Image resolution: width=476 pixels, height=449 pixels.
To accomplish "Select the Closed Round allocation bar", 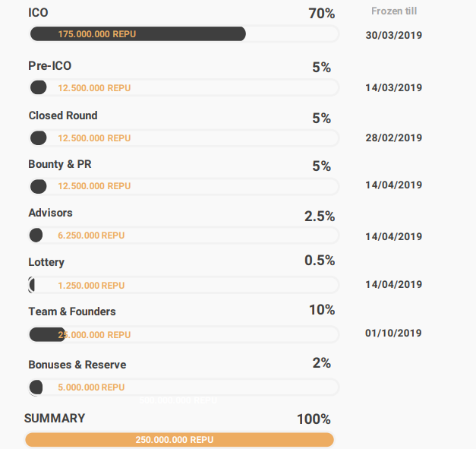I will pos(182,138).
